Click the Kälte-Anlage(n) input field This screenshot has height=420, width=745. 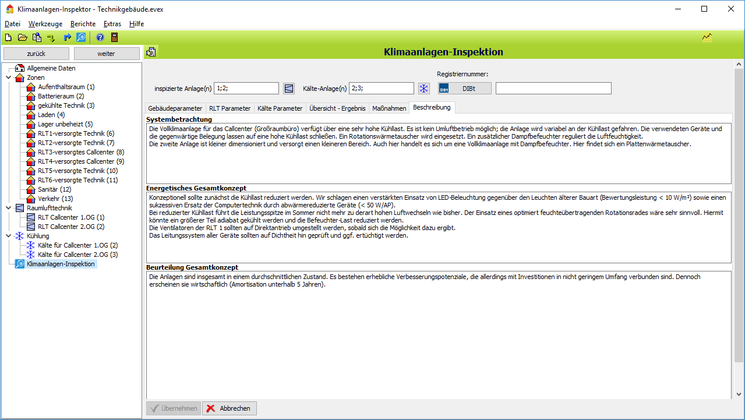pos(382,88)
